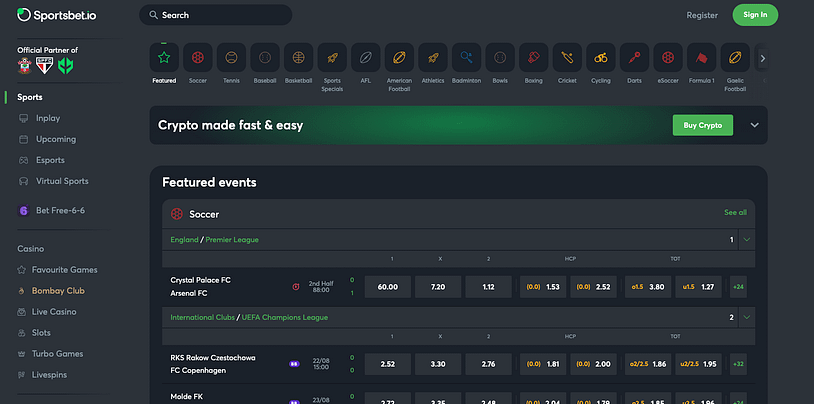Open Inplay in the sidebar
814x404 pixels.
pos(48,118)
